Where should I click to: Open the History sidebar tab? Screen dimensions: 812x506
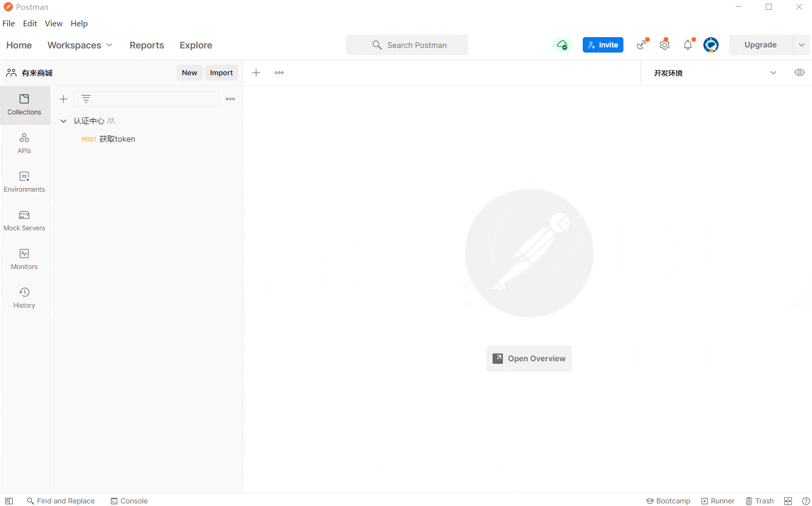tap(24, 298)
